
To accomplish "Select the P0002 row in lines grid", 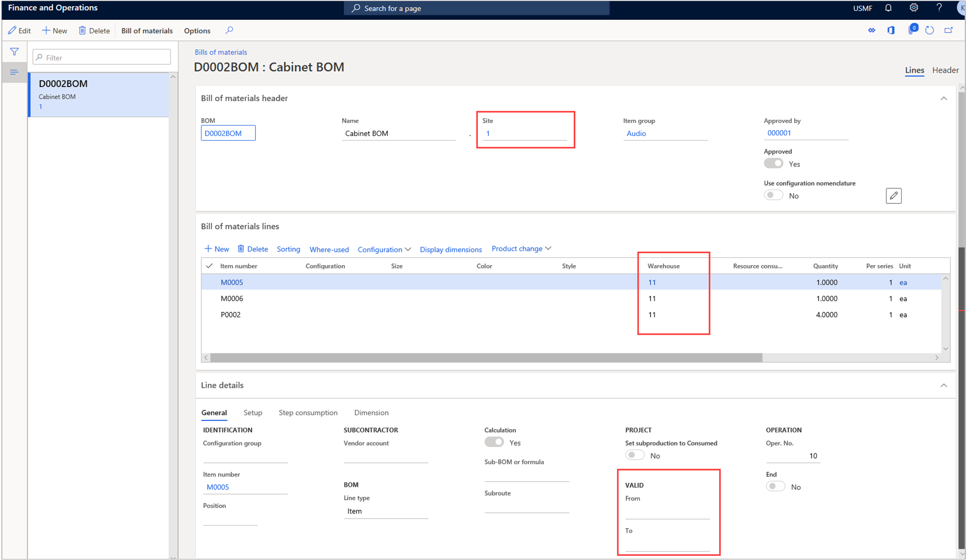I will [x=571, y=315].
